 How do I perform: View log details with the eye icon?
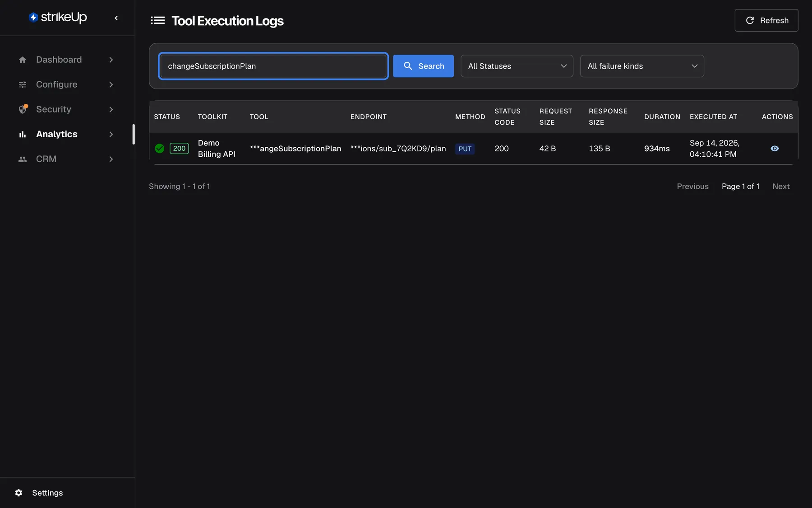click(x=775, y=149)
